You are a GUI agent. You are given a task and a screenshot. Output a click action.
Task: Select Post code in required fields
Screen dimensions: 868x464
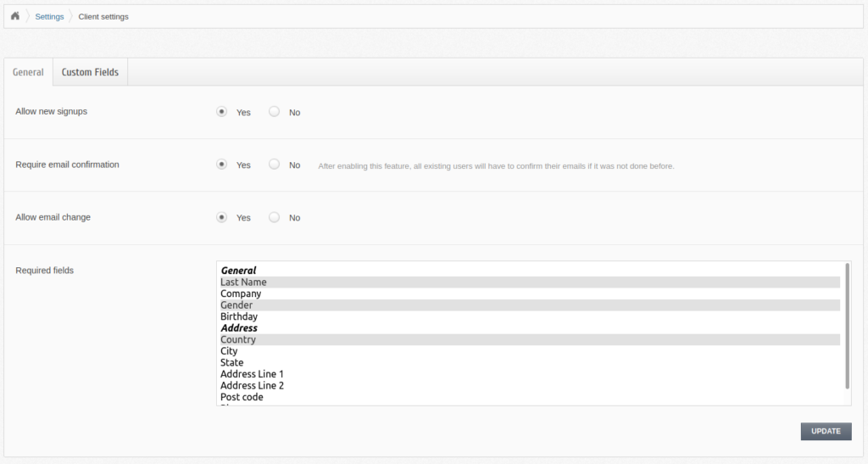(242, 397)
